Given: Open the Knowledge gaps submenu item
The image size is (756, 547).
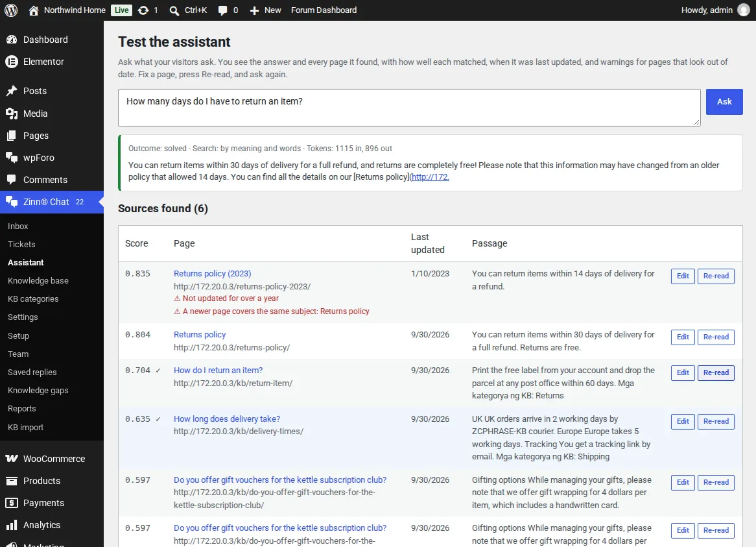Looking at the screenshot, I should point(38,390).
